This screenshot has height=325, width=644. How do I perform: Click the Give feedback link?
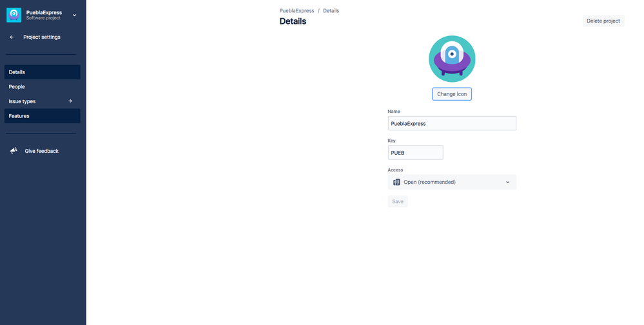(x=41, y=151)
